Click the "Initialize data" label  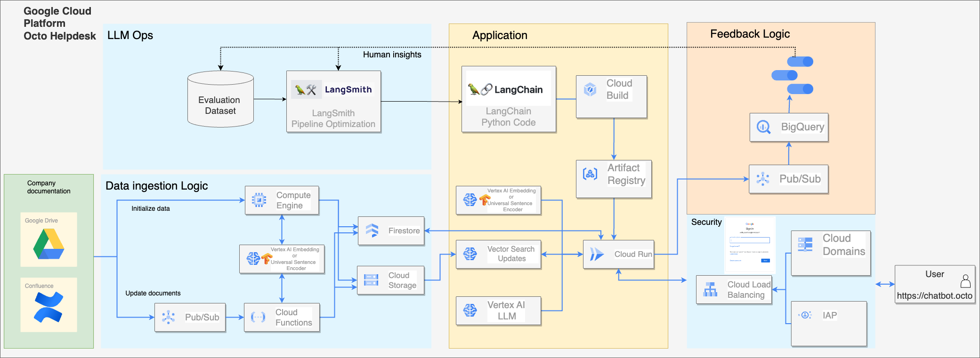pyautogui.click(x=150, y=208)
